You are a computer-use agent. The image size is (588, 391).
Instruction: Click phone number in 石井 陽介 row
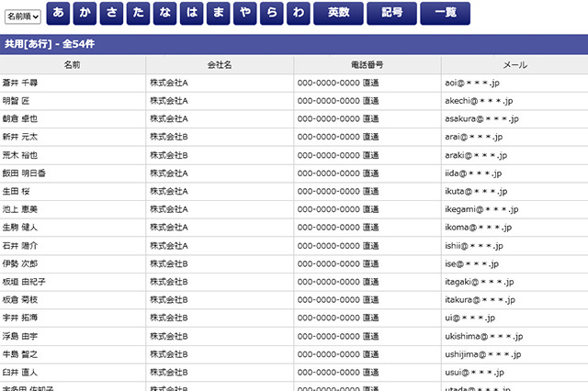(338, 246)
